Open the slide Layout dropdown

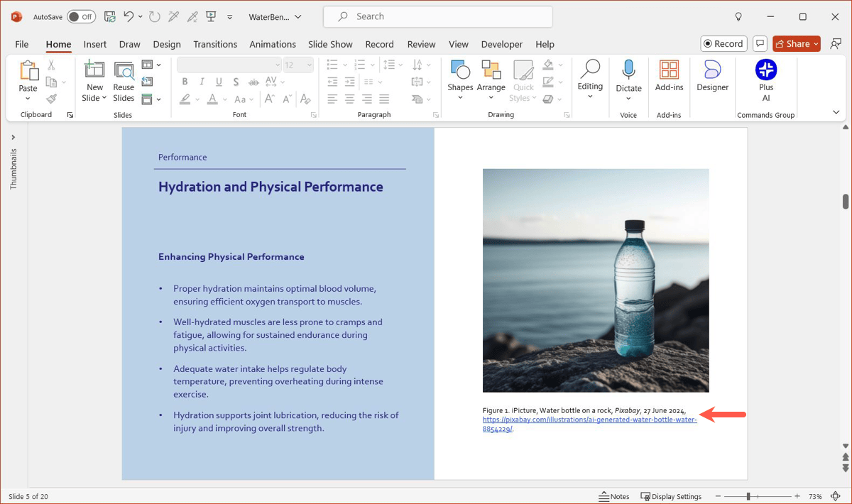[151, 65]
